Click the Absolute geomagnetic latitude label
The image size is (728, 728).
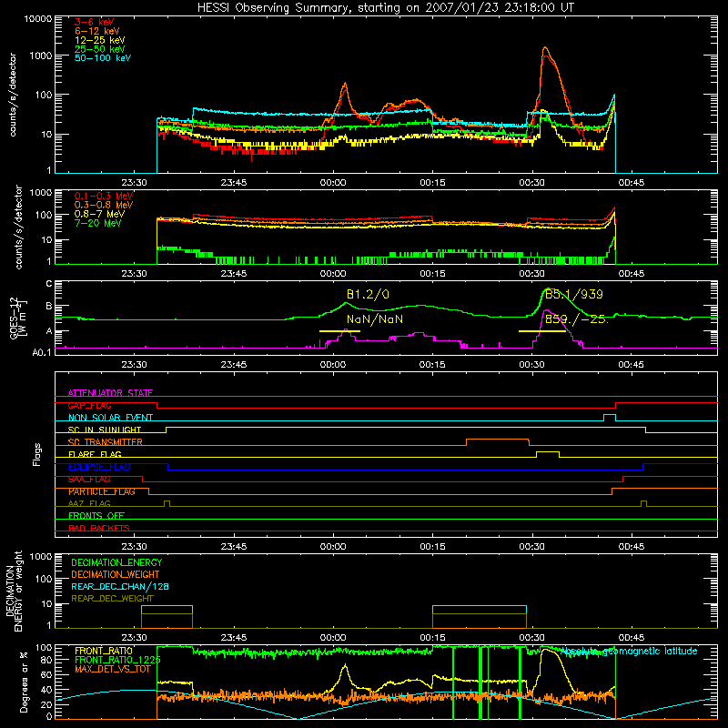click(629, 651)
